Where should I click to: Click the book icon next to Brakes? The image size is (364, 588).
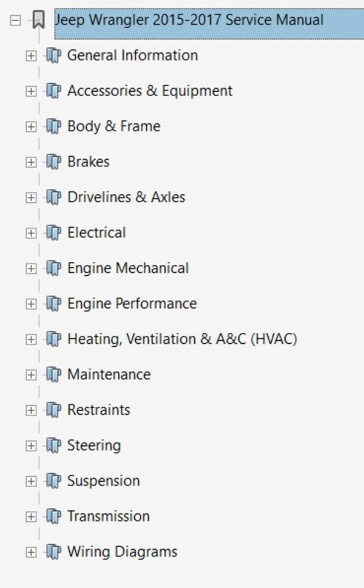click(x=53, y=162)
